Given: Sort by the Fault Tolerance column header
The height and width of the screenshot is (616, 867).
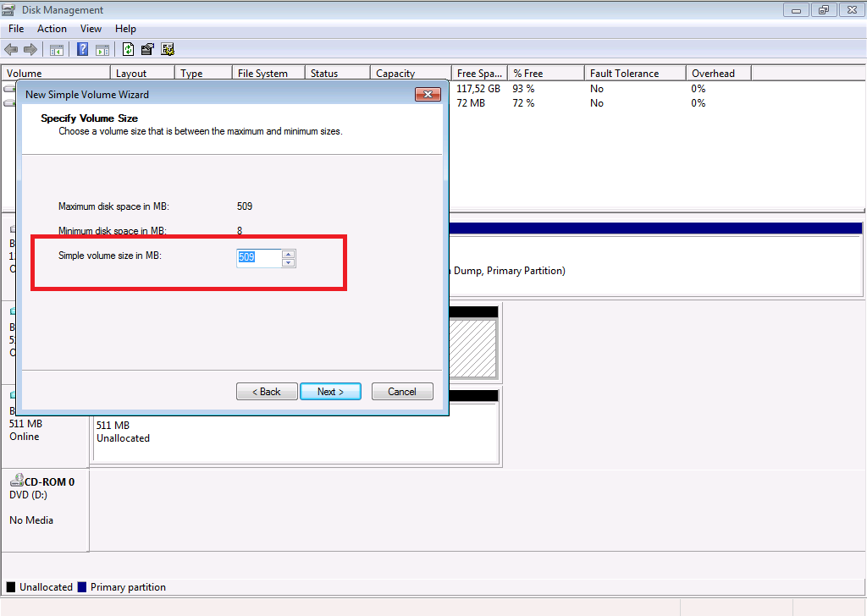Looking at the screenshot, I should [x=634, y=74].
